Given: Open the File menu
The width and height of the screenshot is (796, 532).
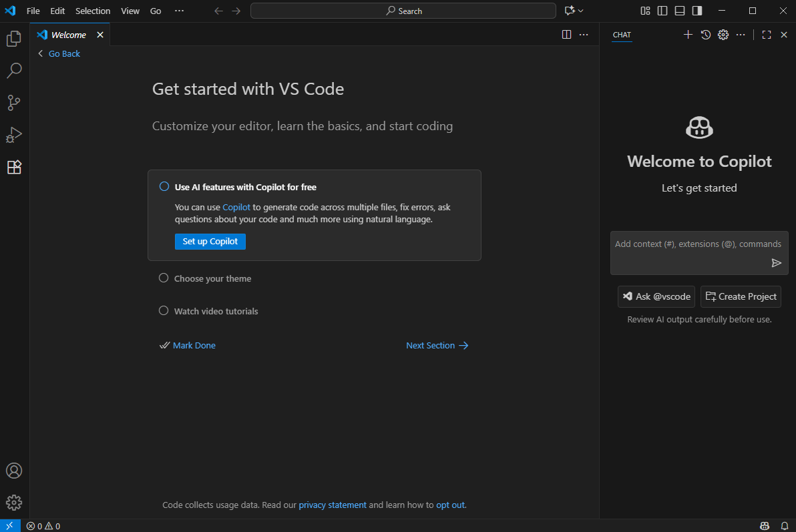Looking at the screenshot, I should click(x=33, y=11).
